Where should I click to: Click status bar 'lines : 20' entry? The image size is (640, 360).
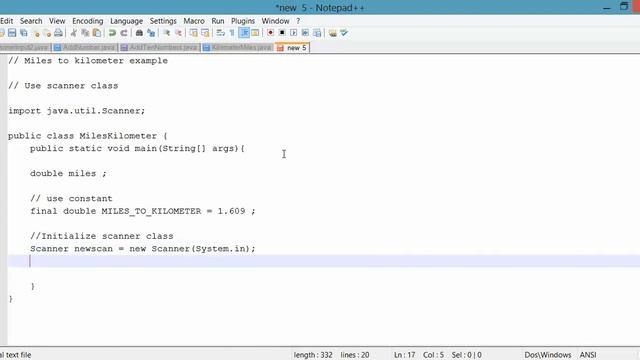[355, 355]
